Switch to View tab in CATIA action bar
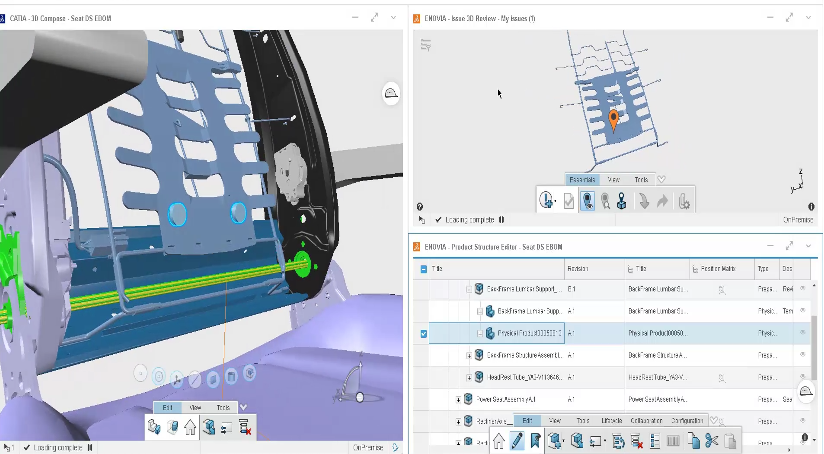This screenshot has width=824, height=454. (195, 407)
